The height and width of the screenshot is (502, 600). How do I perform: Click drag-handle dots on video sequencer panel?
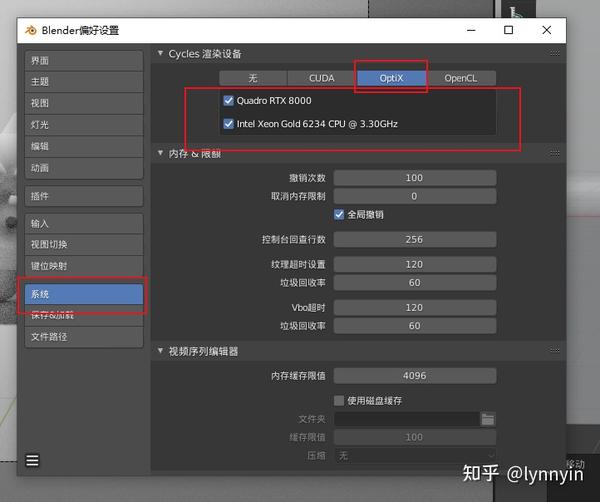tap(554, 350)
